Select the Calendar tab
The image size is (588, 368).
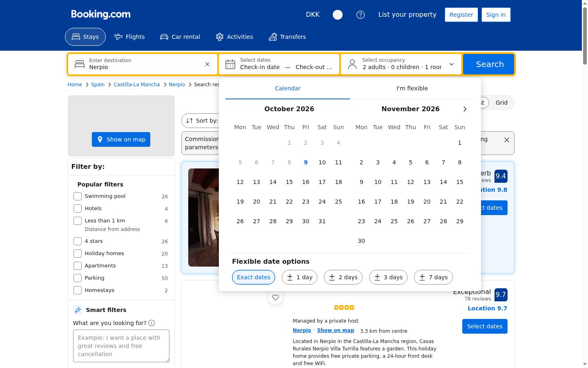point(287,88)
